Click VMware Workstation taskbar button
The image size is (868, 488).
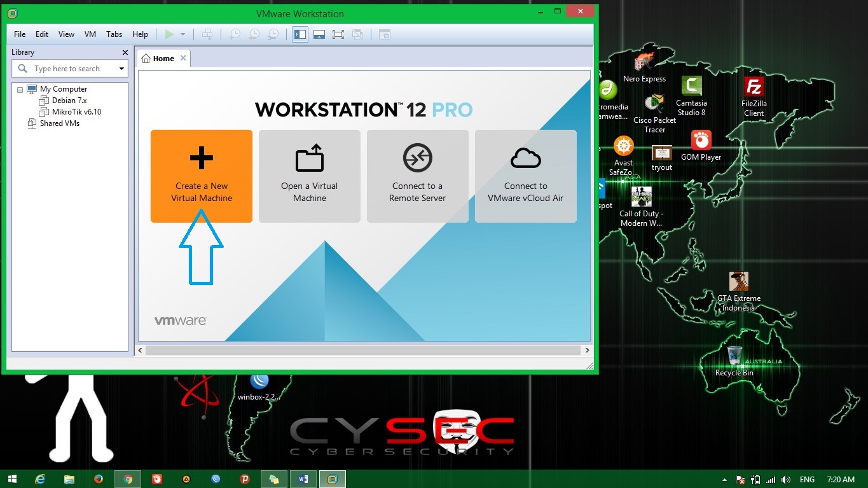pos(332,479)
